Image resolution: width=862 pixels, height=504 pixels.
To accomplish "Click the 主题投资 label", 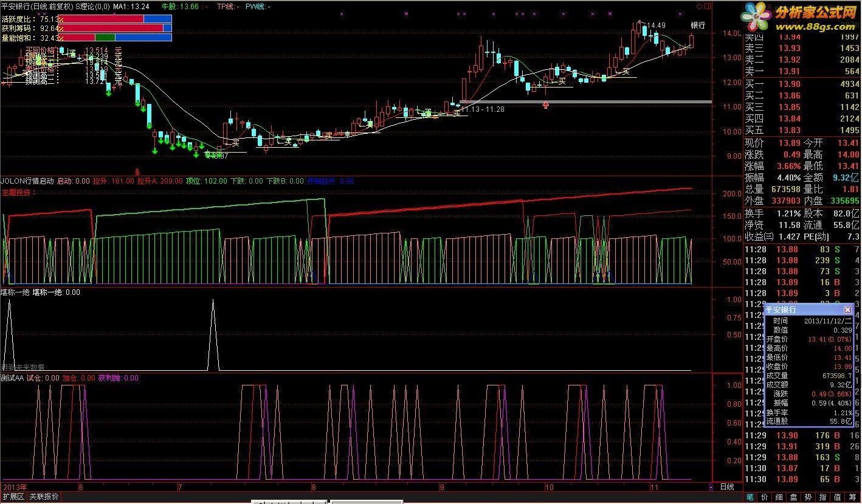I will point(19,193).
